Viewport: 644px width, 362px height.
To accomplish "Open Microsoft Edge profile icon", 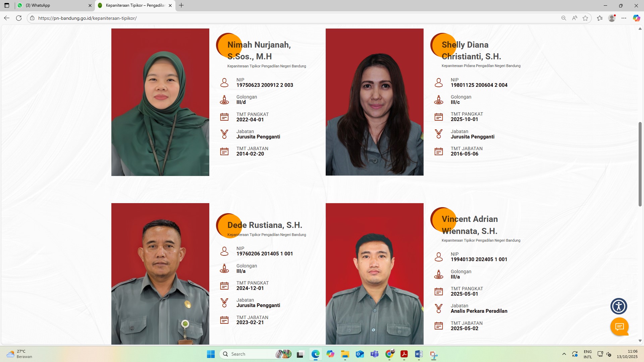I will click(611, 18).
